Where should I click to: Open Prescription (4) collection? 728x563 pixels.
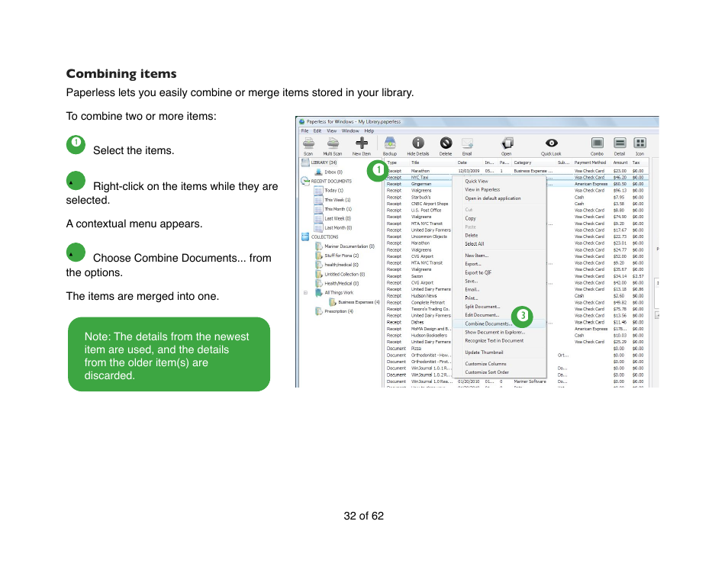[x=339, y=311]
